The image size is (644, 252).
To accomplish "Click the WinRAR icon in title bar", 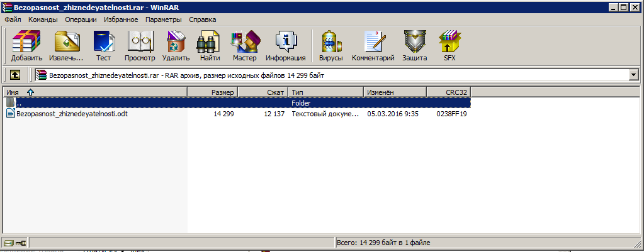I will [6, 8].
